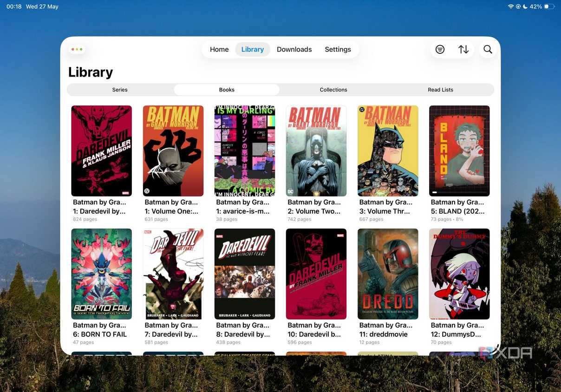This screenshot has width=561, height=392.
Task: Click the '1: avarice-is-m...' title text
Action: tap(243, 211)
